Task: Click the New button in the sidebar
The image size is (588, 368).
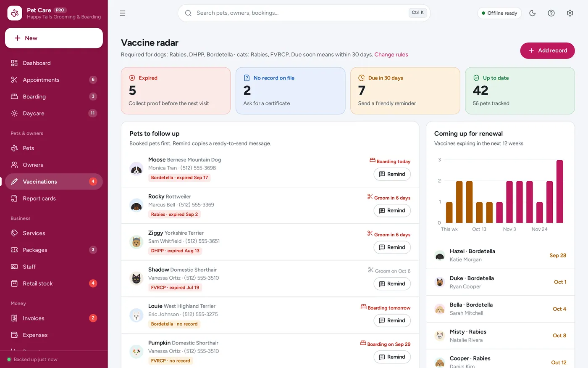Action: tap(54, 38)
